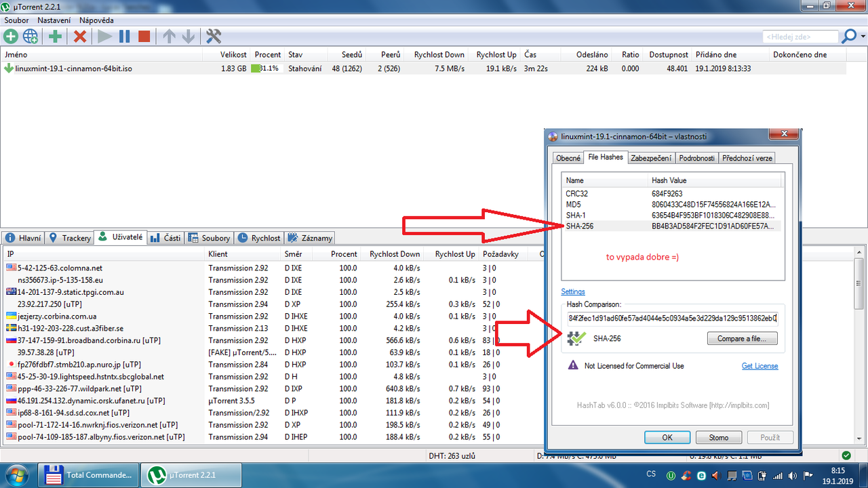Focus the 'Hledej zde' search box
This screenshot has height=488, width=868.
pos(800,37)
